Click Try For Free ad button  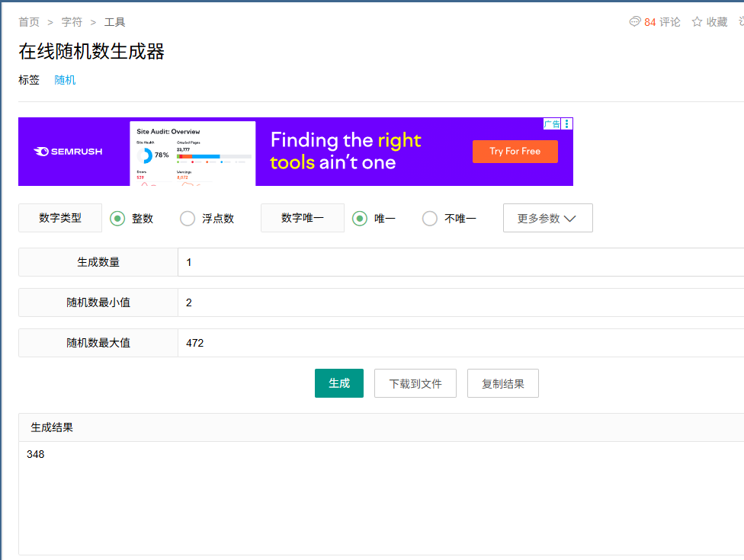pos(515,152)
